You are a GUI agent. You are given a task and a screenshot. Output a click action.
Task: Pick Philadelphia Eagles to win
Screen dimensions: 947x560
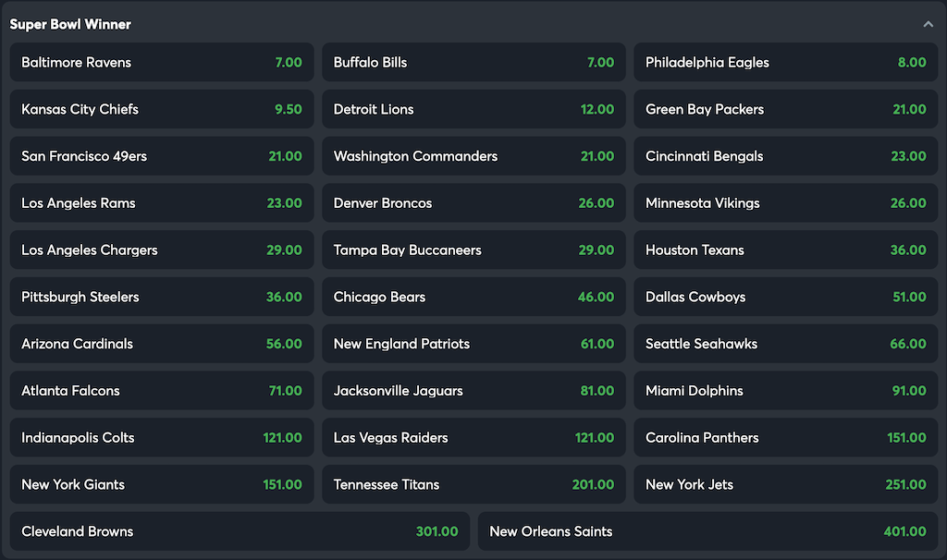(x=785, y=62)
